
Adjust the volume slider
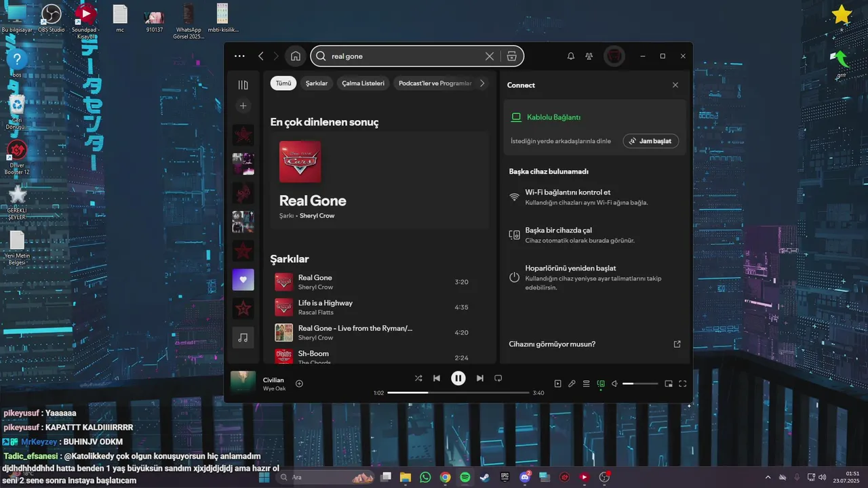[640, 384]
